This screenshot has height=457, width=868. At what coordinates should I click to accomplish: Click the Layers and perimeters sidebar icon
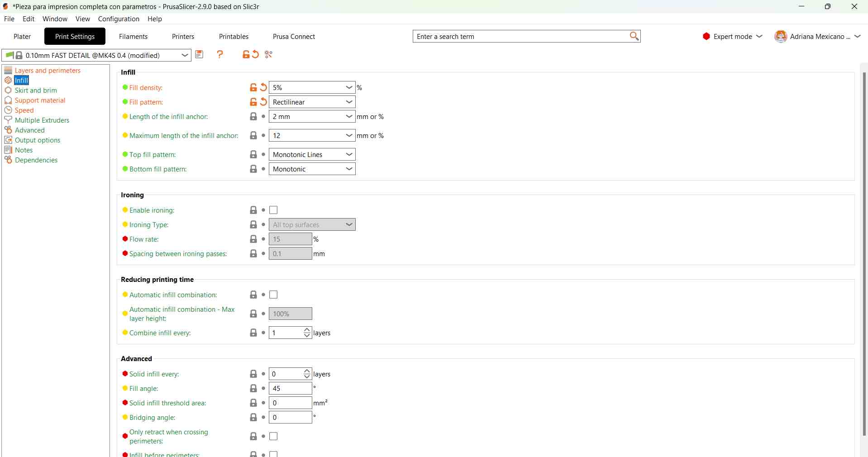point(8,71)
